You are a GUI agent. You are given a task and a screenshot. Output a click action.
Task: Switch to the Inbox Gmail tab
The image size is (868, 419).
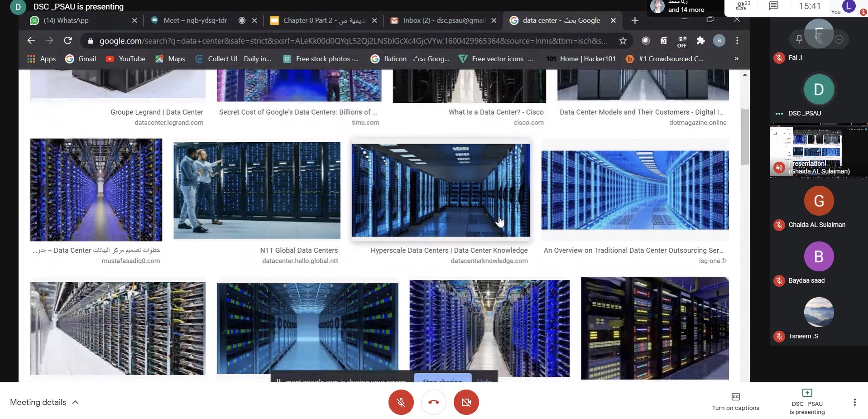[438, 20]
